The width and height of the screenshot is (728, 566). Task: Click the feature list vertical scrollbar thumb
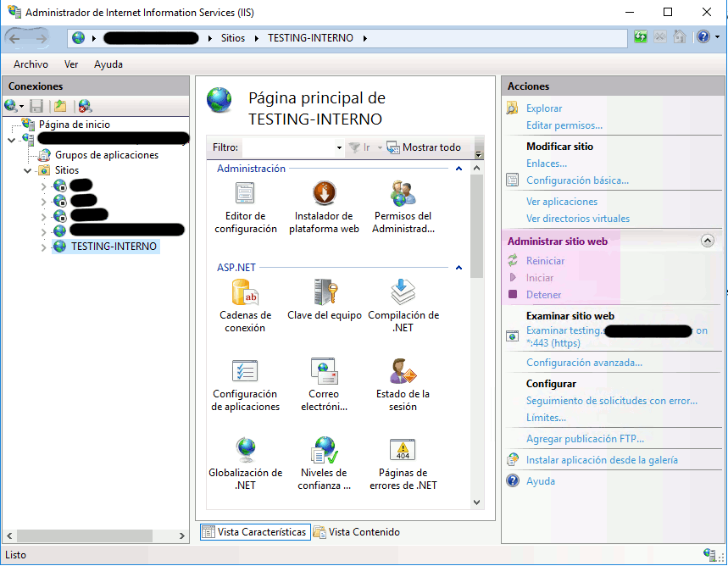pos(476,226)
